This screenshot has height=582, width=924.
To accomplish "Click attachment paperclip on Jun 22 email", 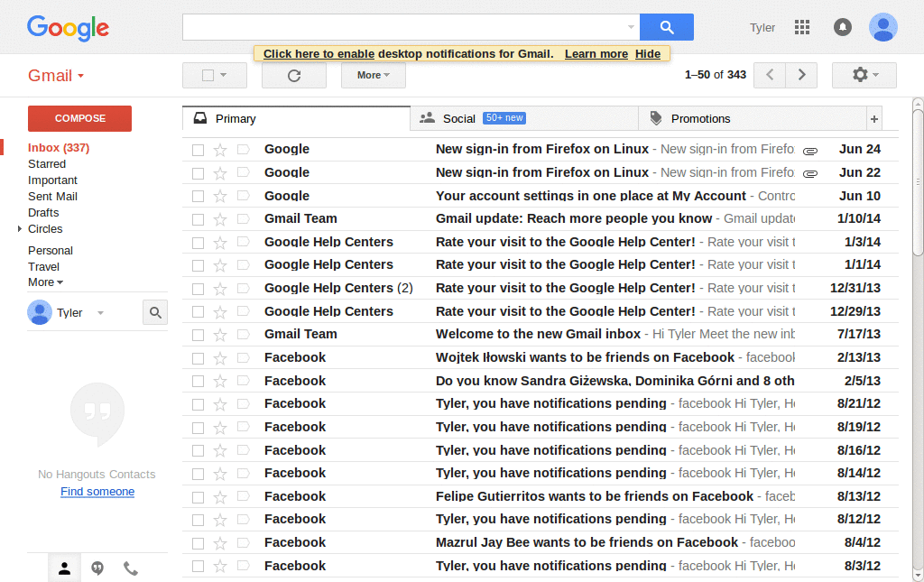I will (x=810, y=174).
